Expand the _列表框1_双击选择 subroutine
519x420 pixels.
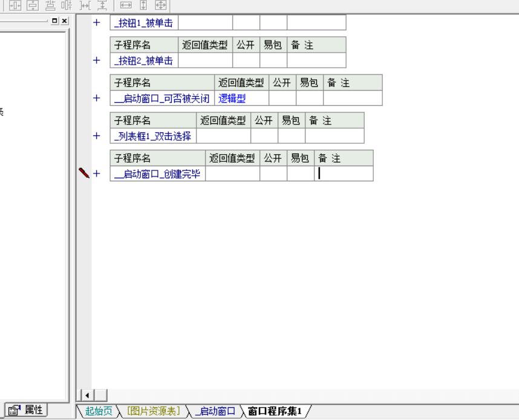96,135
